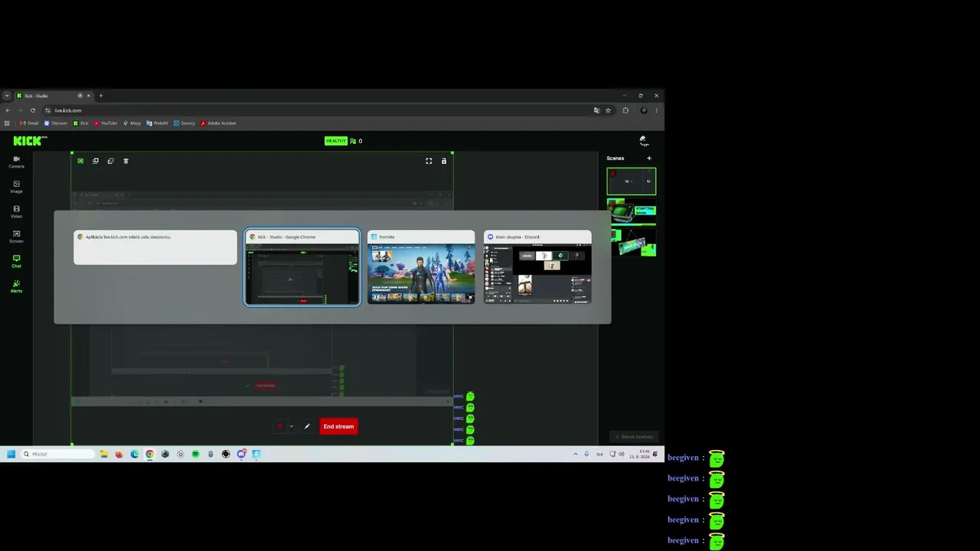Click the user profile avatar in Kick header
The height and width of the screenshot is (551, 980).
(x=644, y=141)
